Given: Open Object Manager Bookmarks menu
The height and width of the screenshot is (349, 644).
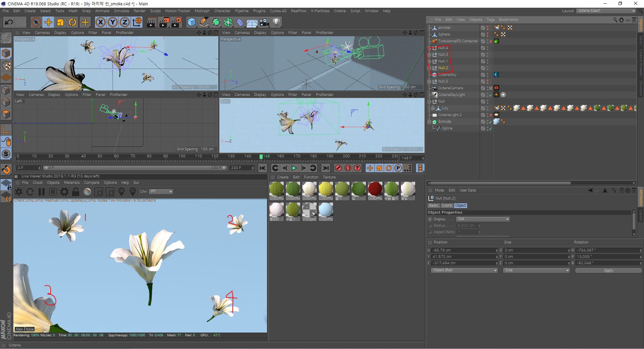Looking at the screenshot, I should [x=508, y=19].
